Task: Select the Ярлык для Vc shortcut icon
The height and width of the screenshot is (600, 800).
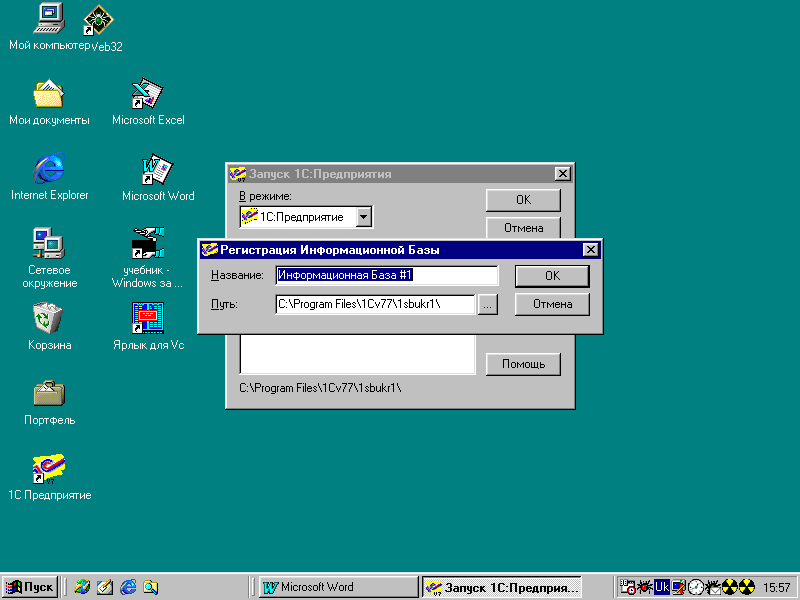Action: point(147,318)
